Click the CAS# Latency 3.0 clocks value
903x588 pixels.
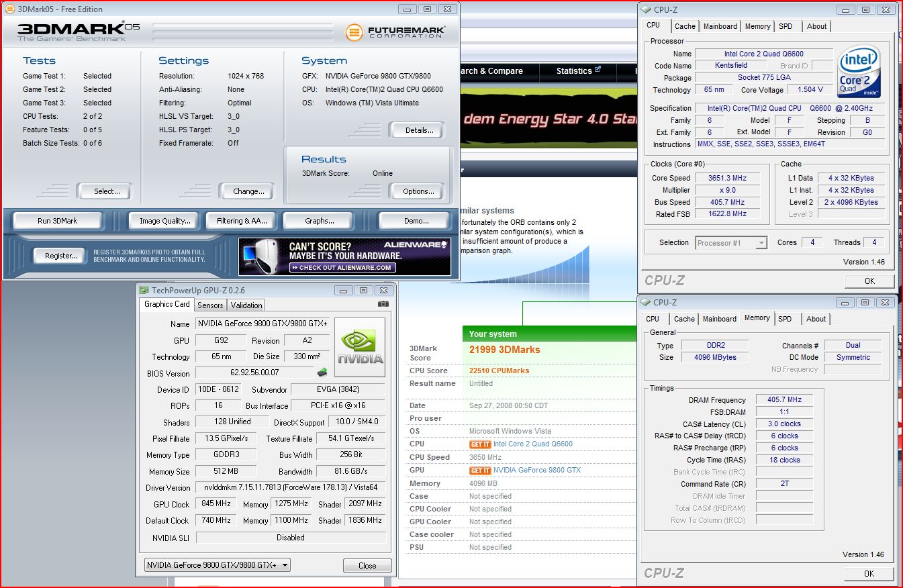point(784,424)
